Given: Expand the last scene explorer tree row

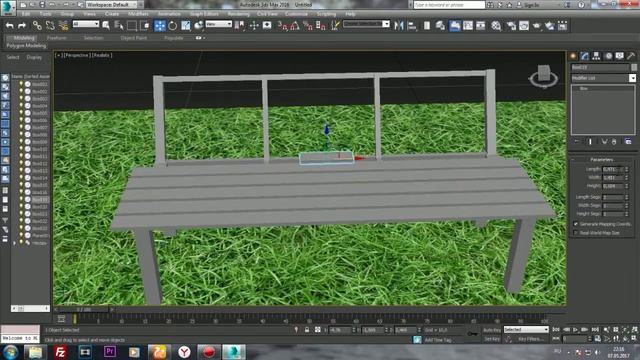Looking at the screenshot, I should click(15, 243).
